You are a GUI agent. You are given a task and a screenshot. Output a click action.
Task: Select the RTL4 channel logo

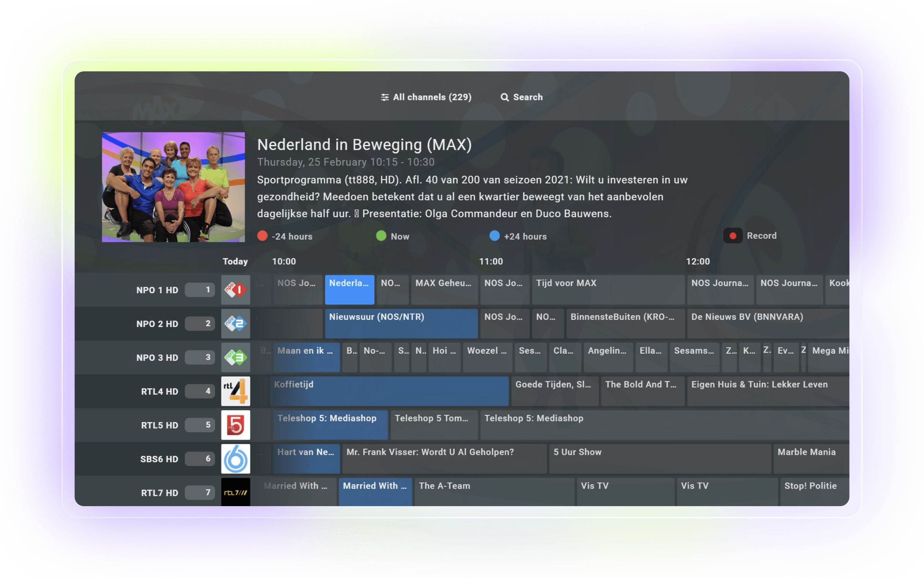[x=236, y=391]
